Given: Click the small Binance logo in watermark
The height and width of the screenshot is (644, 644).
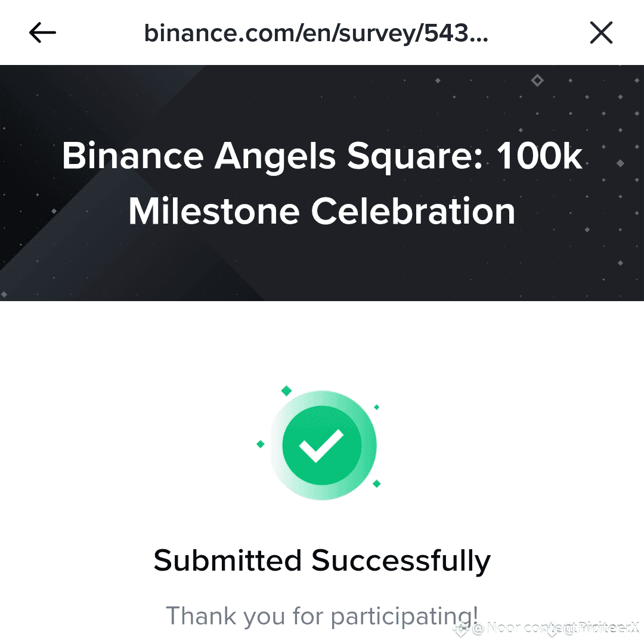Looking at the screenshot, I should tap(461, 628).
